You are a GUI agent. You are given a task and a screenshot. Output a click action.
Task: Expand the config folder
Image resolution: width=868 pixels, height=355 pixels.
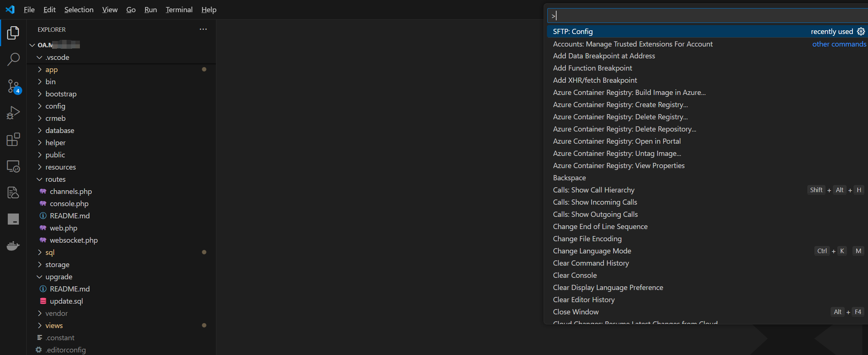point(121,106)
